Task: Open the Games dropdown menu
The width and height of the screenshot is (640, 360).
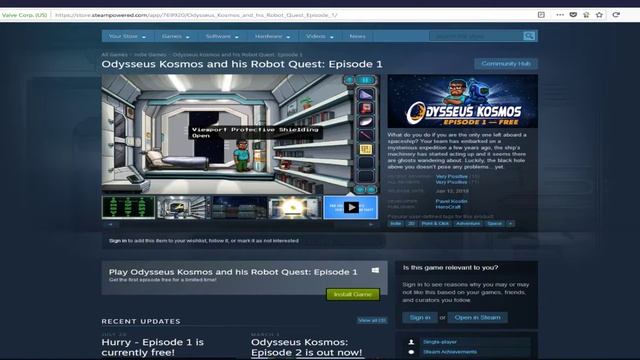Action: tap(176, 36)
